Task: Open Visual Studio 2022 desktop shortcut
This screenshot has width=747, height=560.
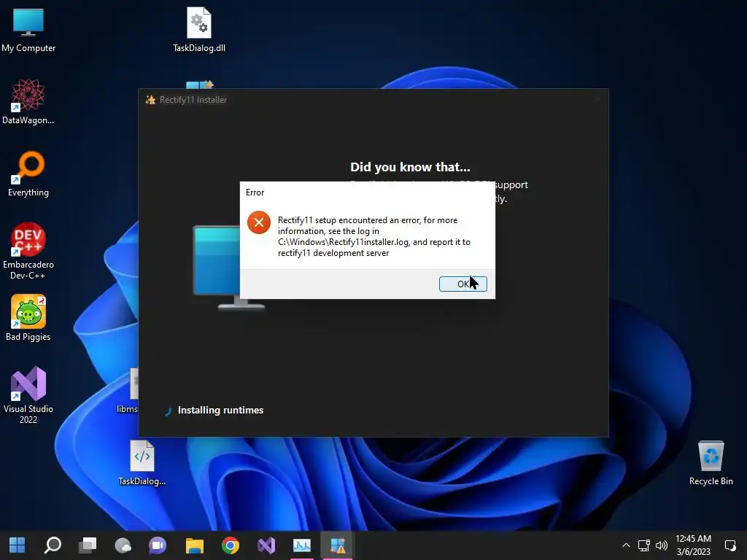Action: point(28,395)
